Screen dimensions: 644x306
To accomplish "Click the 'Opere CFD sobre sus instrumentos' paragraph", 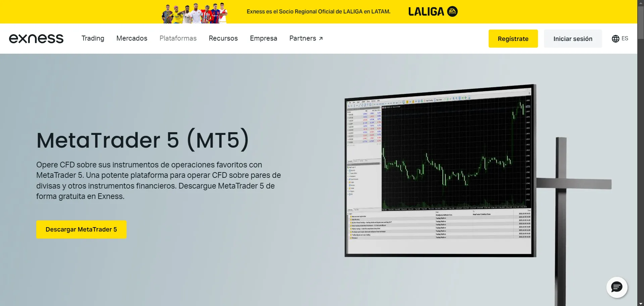I will point(158,181).
